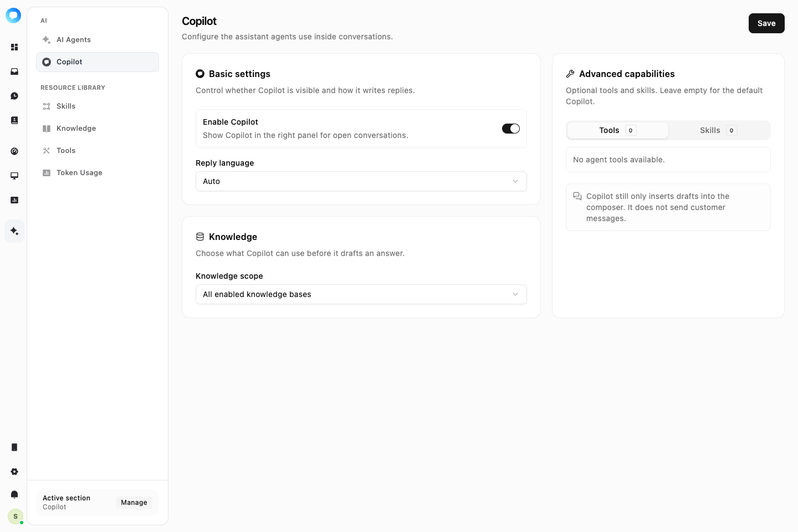The image size is (798, 532).
Task: Click the Knowledge card heading
Action: pos(233,237)
